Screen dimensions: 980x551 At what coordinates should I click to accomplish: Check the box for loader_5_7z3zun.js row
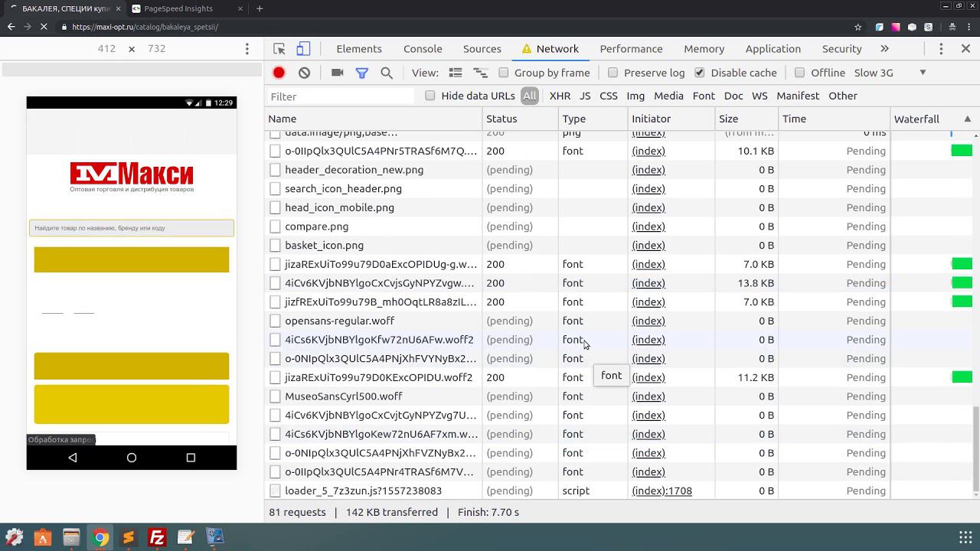[x=275, y=491]
